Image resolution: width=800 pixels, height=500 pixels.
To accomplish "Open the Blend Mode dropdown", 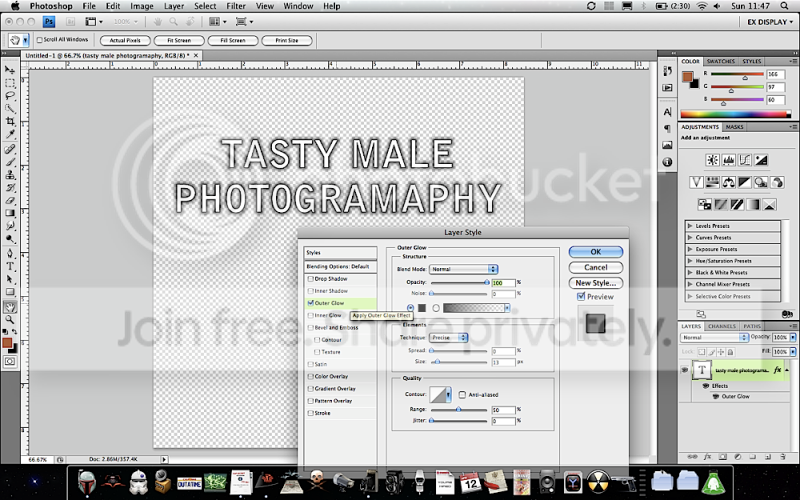I will (463, 269).
